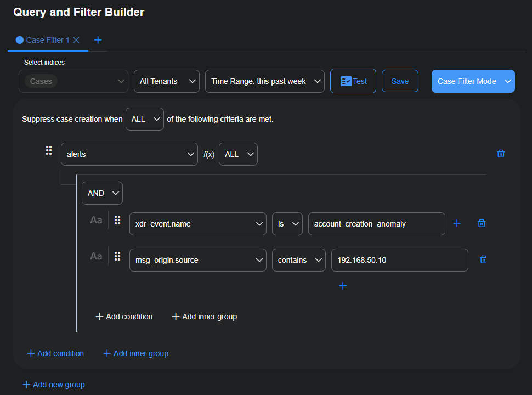The image size is (532, 395).
Task: Run the Test query
Action: [x=353, y=81]
